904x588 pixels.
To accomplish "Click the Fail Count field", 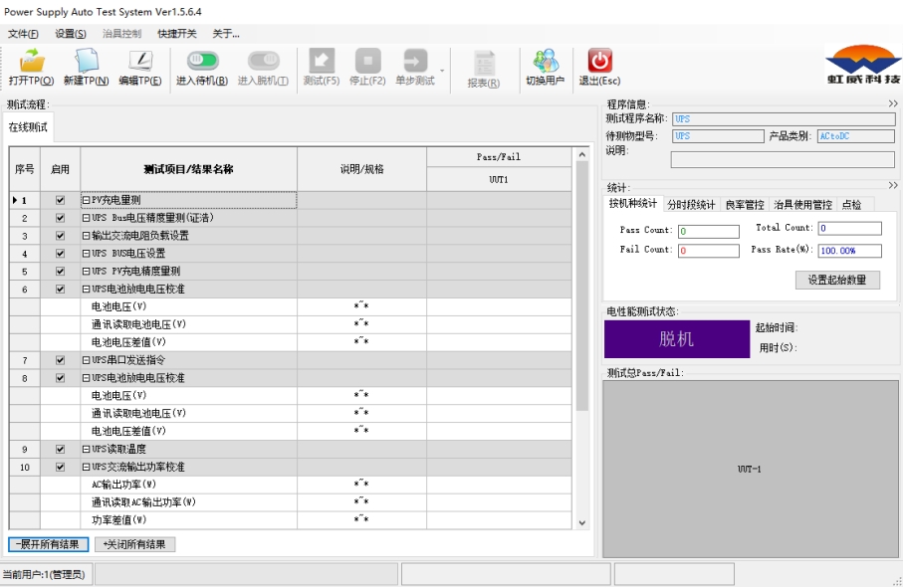I will pyautogui.click(x=709, y=251).
